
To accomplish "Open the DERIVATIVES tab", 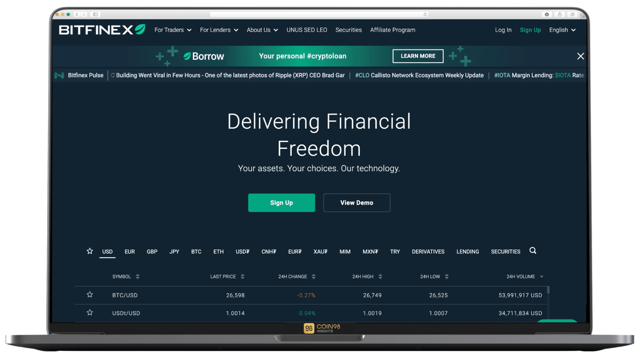I will [x=428, y=252].
